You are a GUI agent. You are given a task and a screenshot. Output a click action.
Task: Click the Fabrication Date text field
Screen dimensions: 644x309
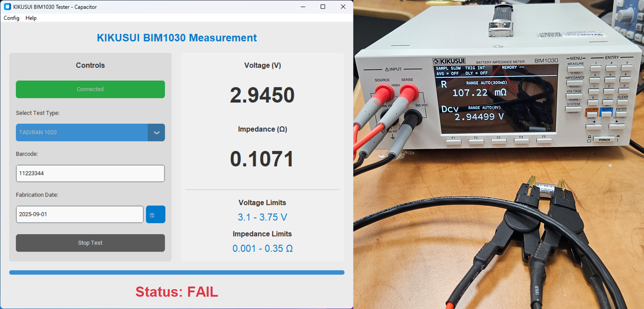coord(79,214)
